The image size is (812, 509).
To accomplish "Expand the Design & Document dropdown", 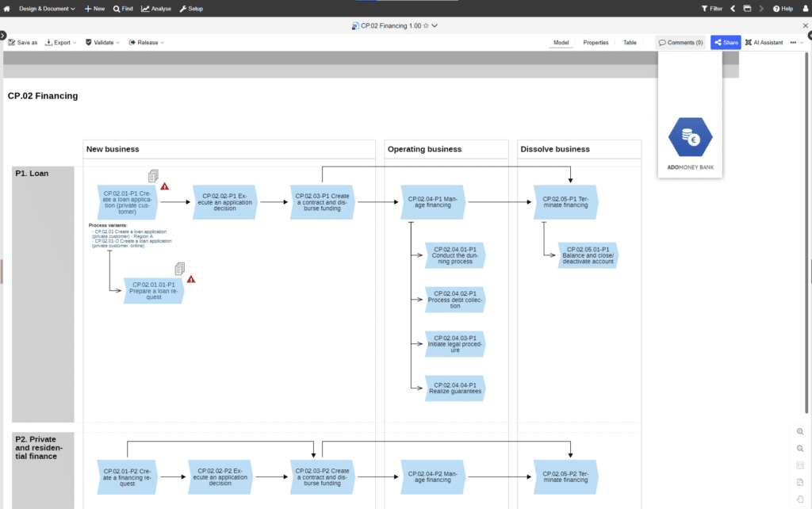I will (x=47, y=9).
